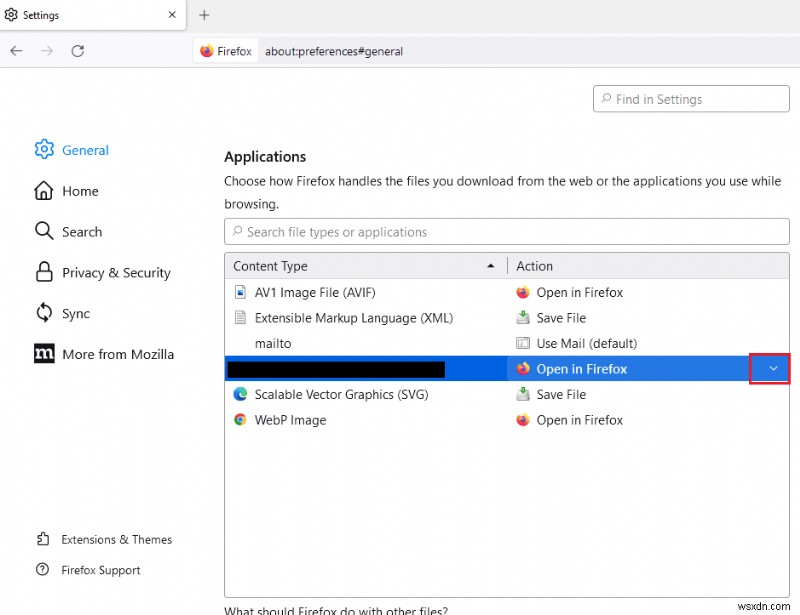Select the General gear icon in the sidebar
800x615 pixels.
[44, 149]
